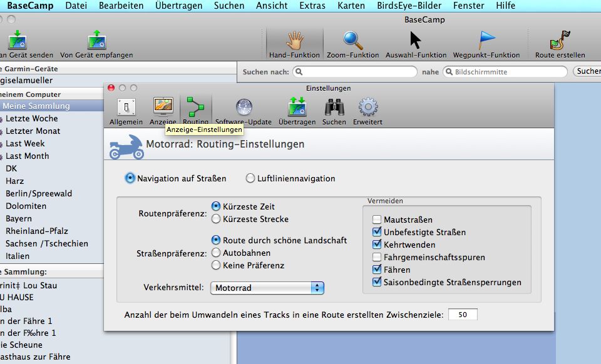Uncheck 'Unbefestigte Straßen' avoidance
The height and width of the screenshot is (364, 601).
coord(377,232)
